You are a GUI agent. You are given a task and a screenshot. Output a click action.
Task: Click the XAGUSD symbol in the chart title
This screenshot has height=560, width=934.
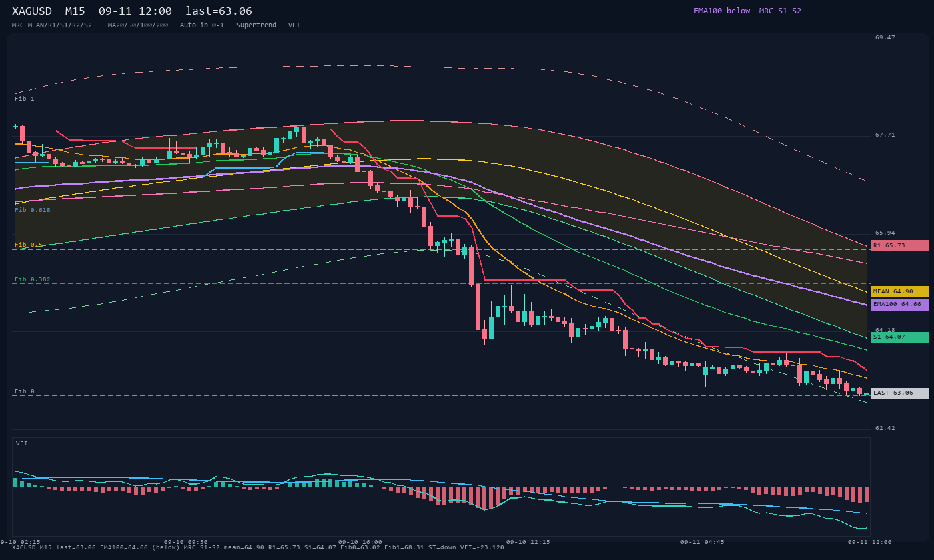(32, 11)
